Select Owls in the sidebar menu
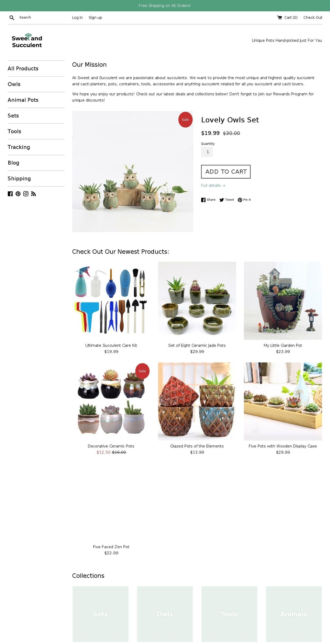 pos(14,84)
